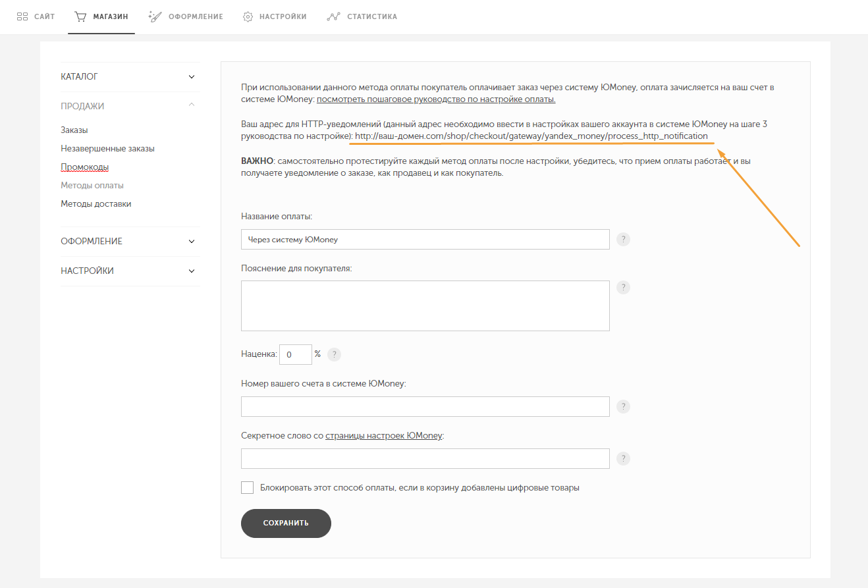The height and width of the screenshot is (588, 868).
Task: Switch to the Оформление top tab
Action: click(x=186, y=16)
